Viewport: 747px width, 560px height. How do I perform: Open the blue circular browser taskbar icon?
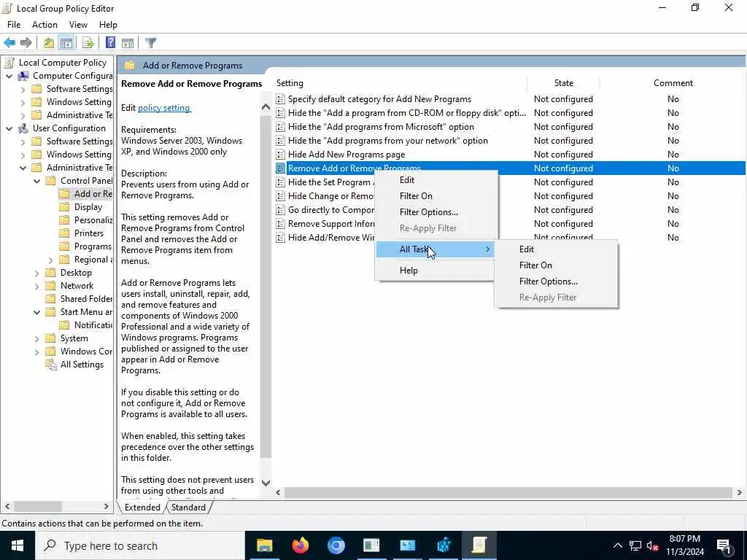336,545
